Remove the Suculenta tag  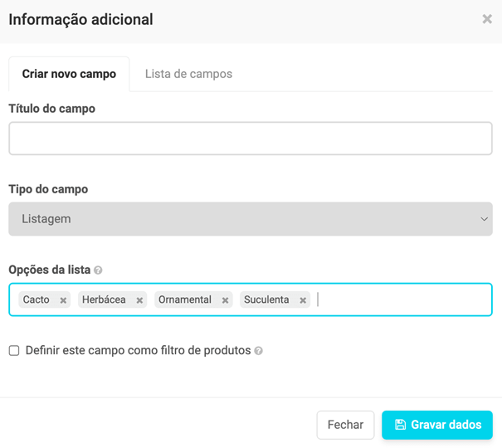point(303,300)
